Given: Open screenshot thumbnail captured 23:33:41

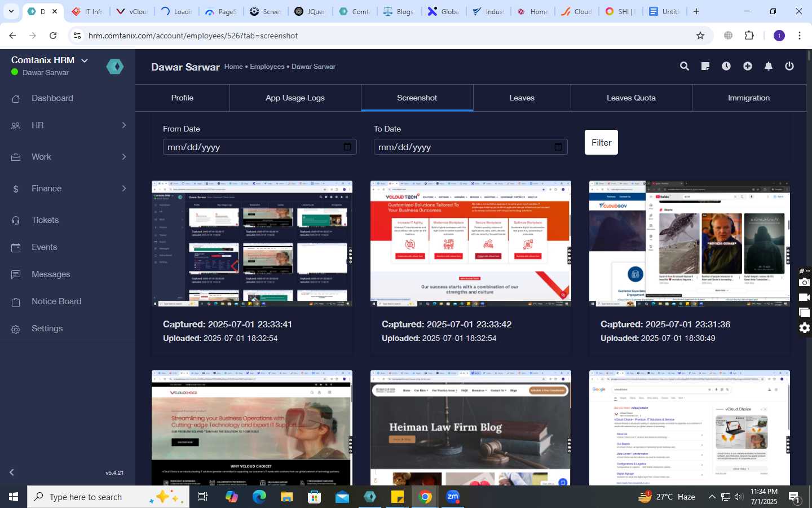Looking at the screenshot, I should tap(252, 243).
